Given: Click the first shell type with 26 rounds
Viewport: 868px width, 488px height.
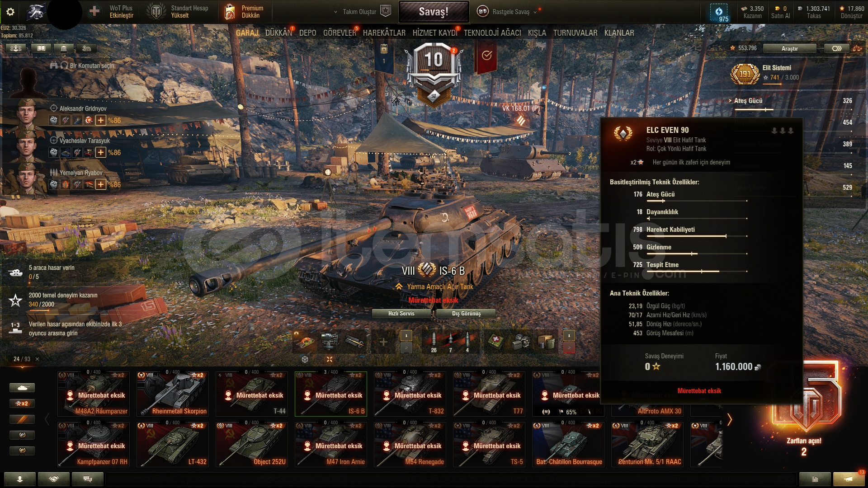Looking at the screenshot, I should [x=434, y=342].
